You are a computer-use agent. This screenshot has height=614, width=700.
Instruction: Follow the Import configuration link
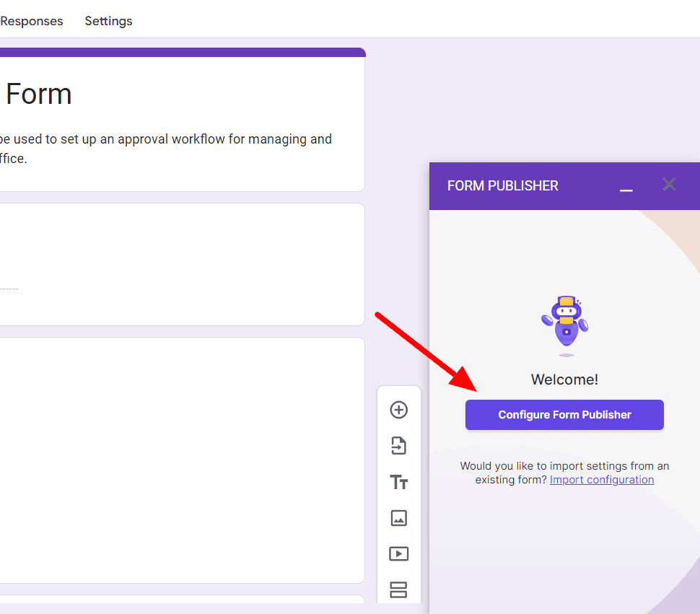click(x=602, y=480)
